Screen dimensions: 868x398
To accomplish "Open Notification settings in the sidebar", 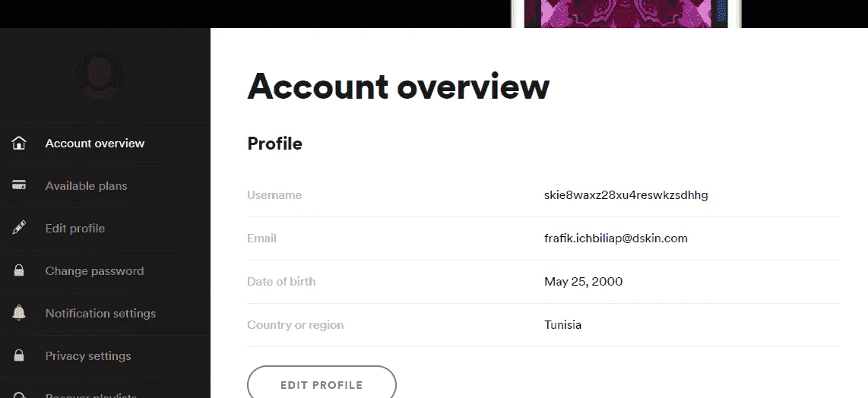I will pos(105,313).
